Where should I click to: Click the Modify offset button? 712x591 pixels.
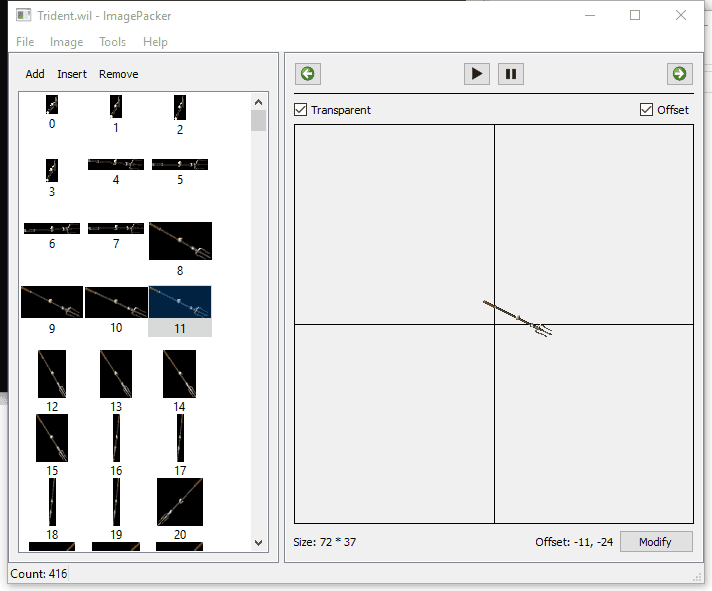[x=655, y=541]
